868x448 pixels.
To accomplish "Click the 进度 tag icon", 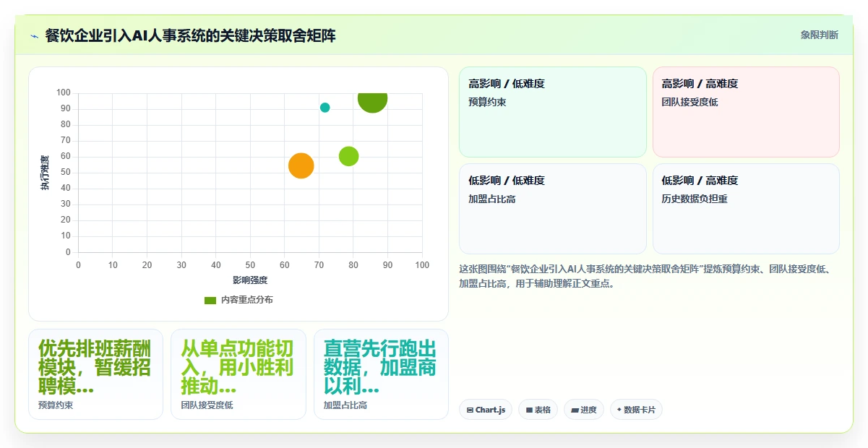I will [575, 410].
